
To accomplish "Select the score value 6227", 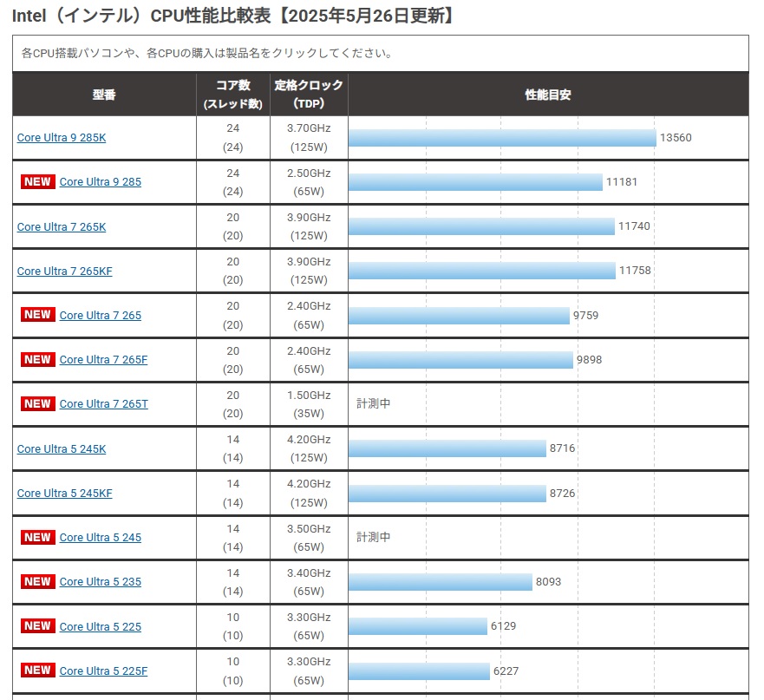I will pyautogui.click(x=506, y=671).
